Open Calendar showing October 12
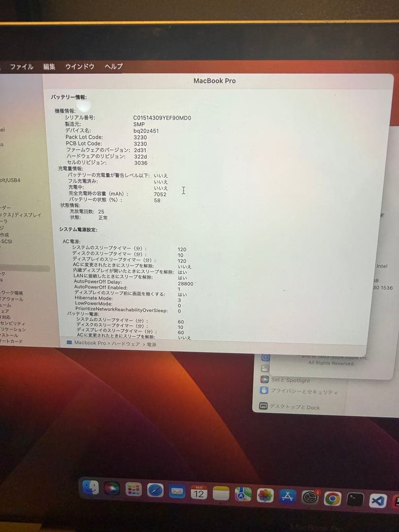The height and width of the screenshot is (532, 399). coord(199,494)
